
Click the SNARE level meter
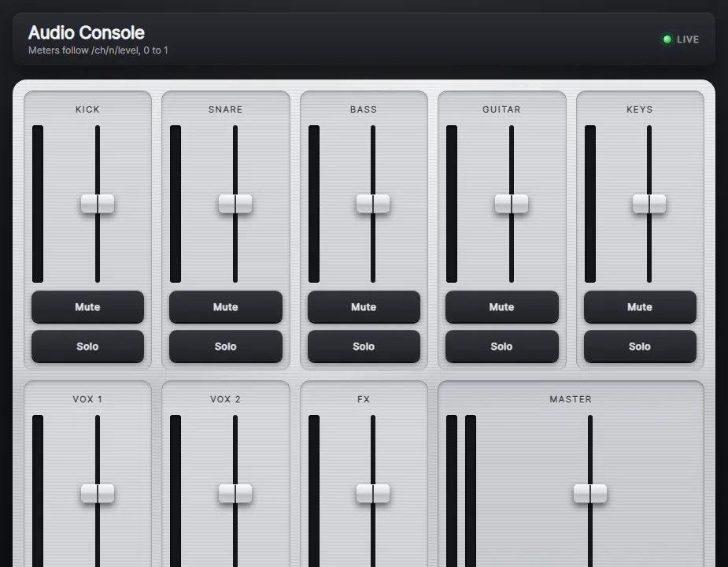tap(176, 203)
